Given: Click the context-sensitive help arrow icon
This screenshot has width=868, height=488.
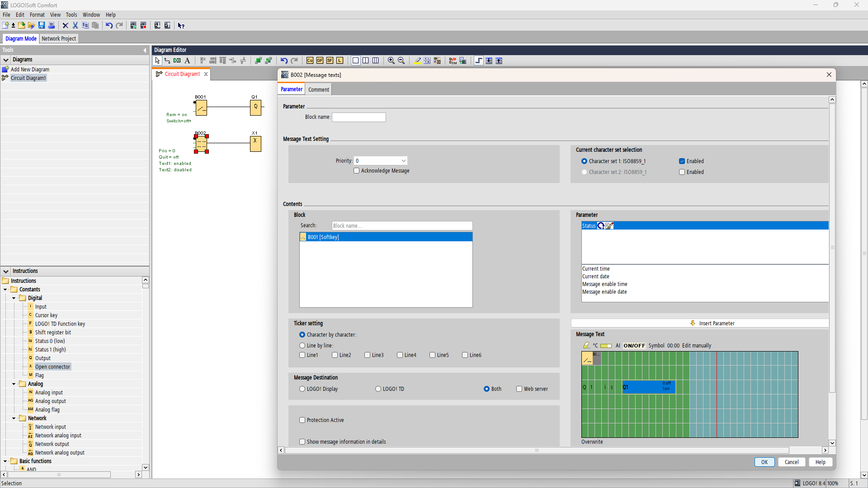Looking at the screenshot, I should click(181, 25).
